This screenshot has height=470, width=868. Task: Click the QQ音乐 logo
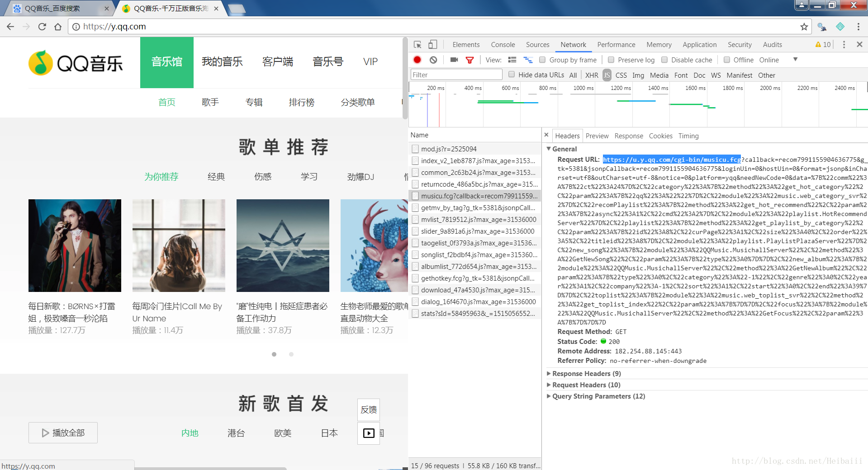point(76,63)
